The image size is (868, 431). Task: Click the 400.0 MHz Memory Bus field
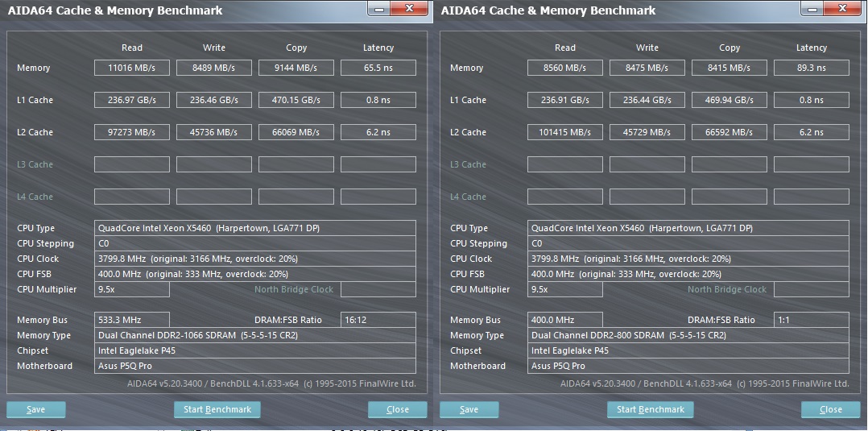(565, 320)
